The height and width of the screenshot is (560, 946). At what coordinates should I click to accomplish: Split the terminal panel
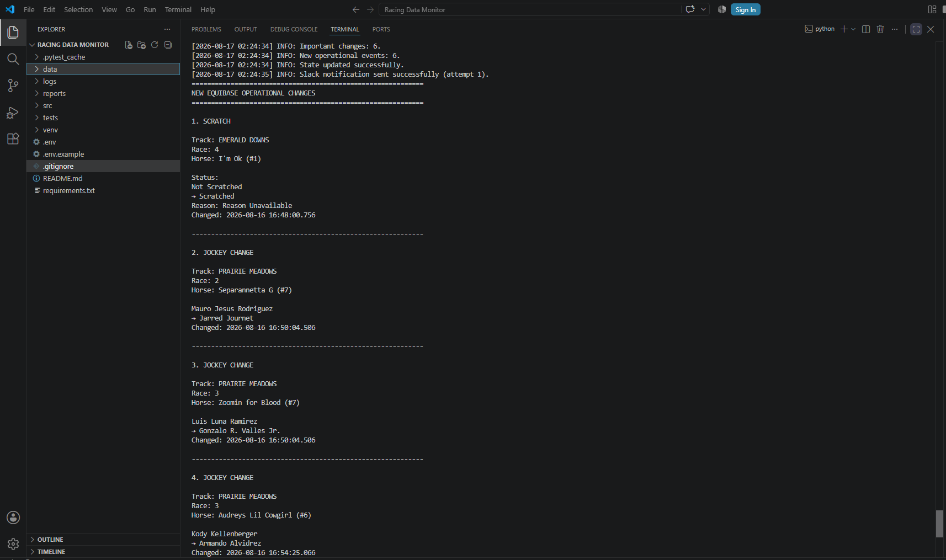click(866, 29)
